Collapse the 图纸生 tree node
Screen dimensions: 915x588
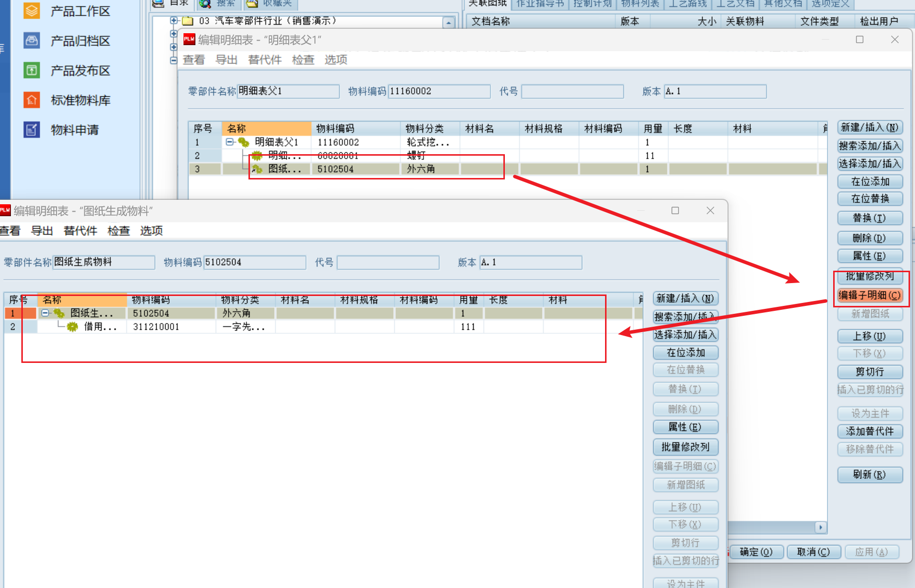pos(45,313)
